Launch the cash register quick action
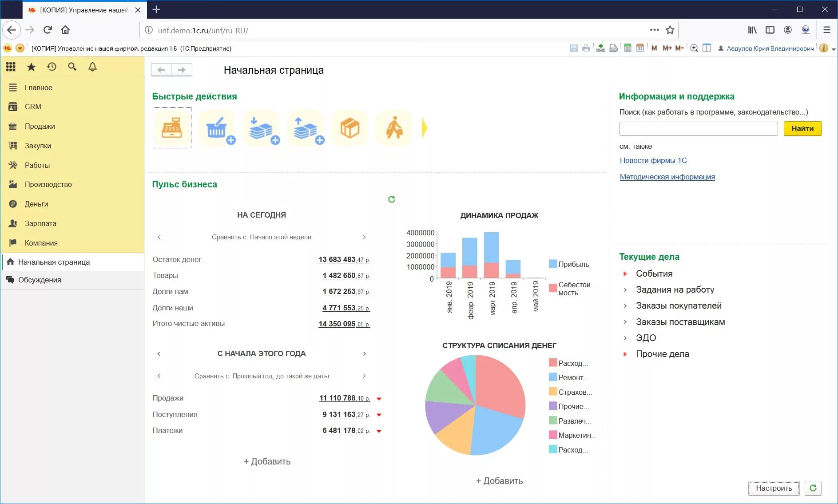838x504 pixels. coord(172,128)
